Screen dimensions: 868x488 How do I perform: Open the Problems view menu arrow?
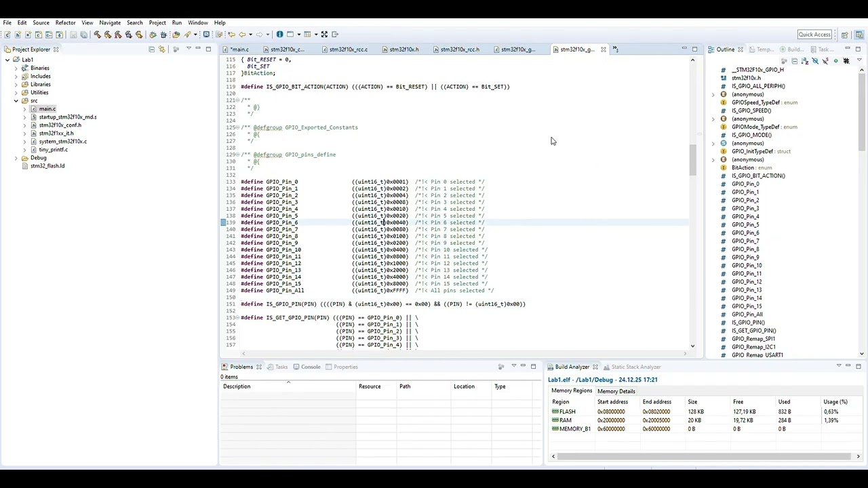513,367
